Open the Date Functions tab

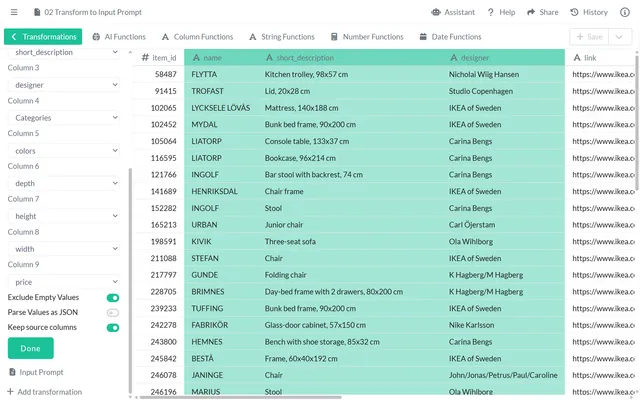451,37
